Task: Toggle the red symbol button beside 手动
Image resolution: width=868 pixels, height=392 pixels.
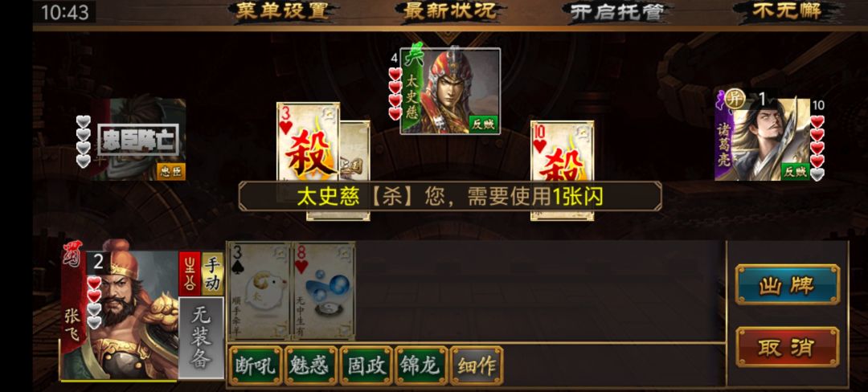Action: tap(190, 274)
